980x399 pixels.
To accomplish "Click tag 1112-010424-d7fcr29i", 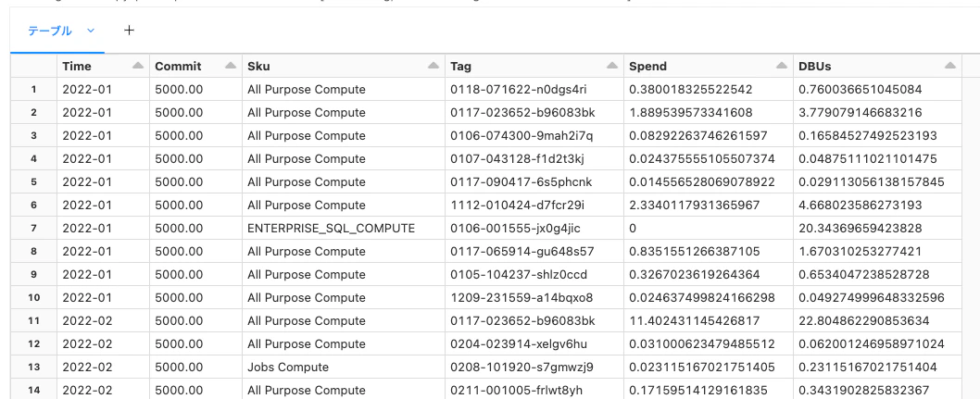I will pos(518,205).
